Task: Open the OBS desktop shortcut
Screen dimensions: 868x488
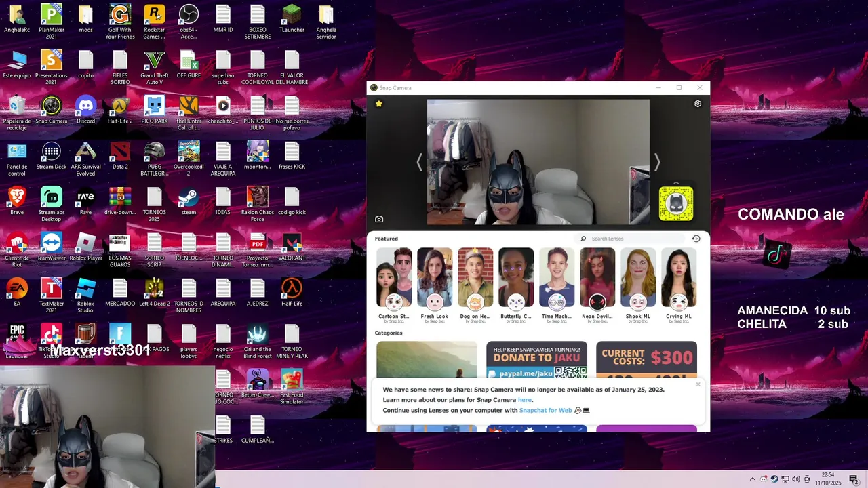Action: (x=189, y=22)
